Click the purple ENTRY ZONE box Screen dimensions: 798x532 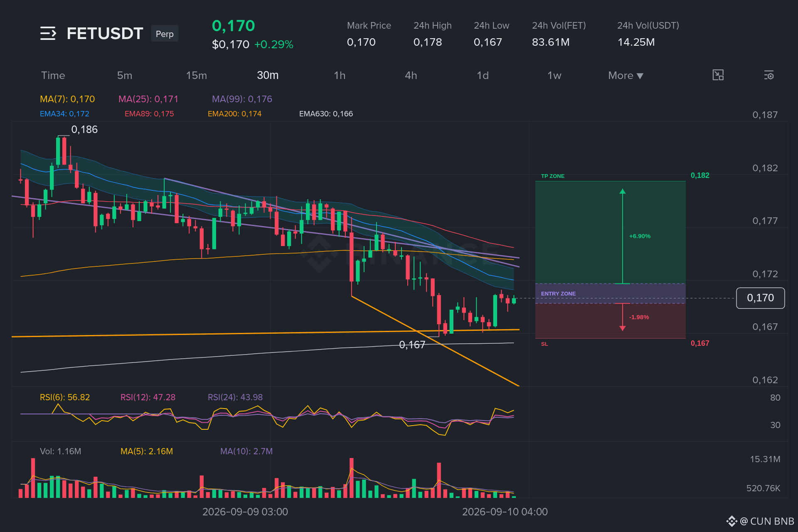(610, 293)
